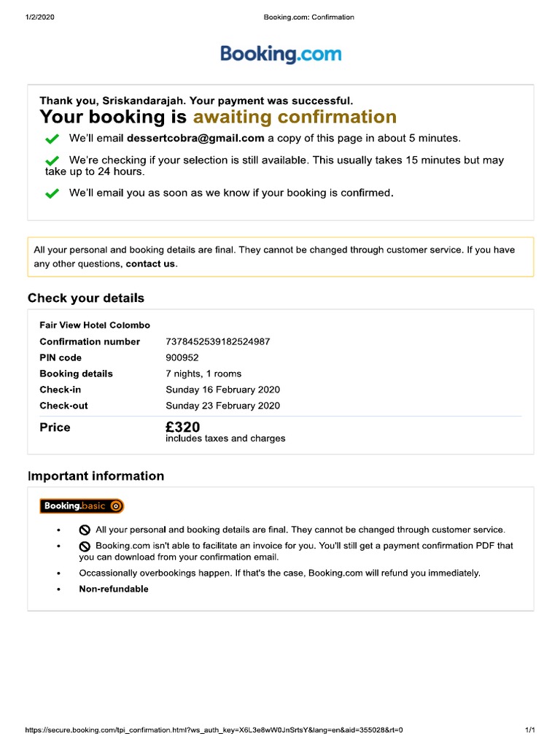Click the dessertcobra@gmail.com email address
The width and height of the screenshot is (560, 747).
pos(195,138)
